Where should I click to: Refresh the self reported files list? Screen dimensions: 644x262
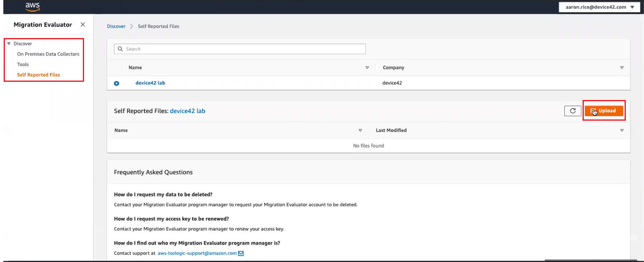pos(573,111)
